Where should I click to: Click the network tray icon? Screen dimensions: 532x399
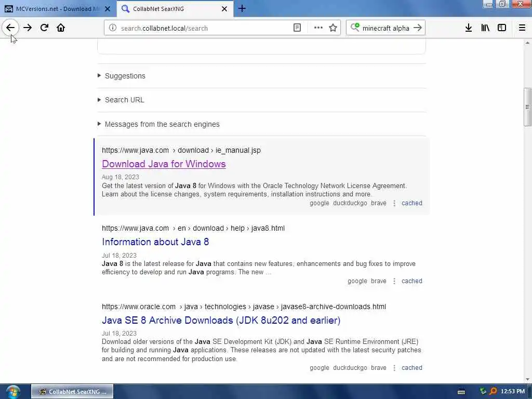(x=483, y=392)
